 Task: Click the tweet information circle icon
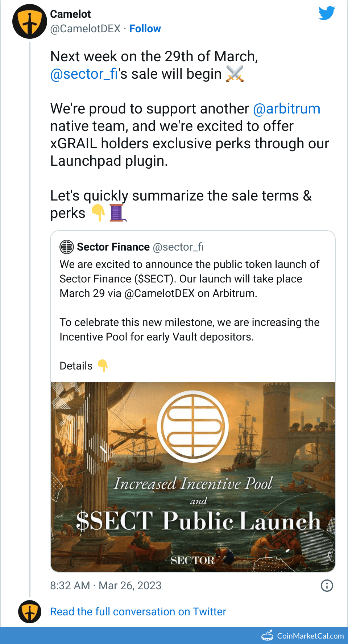(327, 586)
